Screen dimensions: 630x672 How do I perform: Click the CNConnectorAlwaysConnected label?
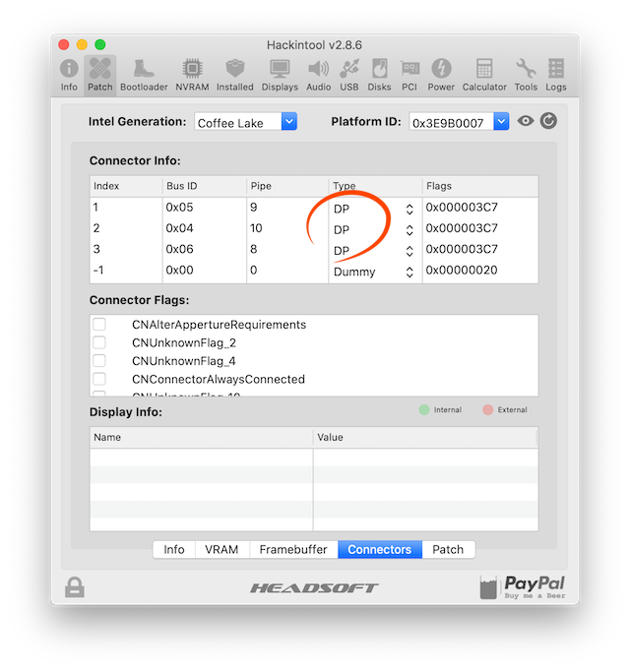click(219, 379)
